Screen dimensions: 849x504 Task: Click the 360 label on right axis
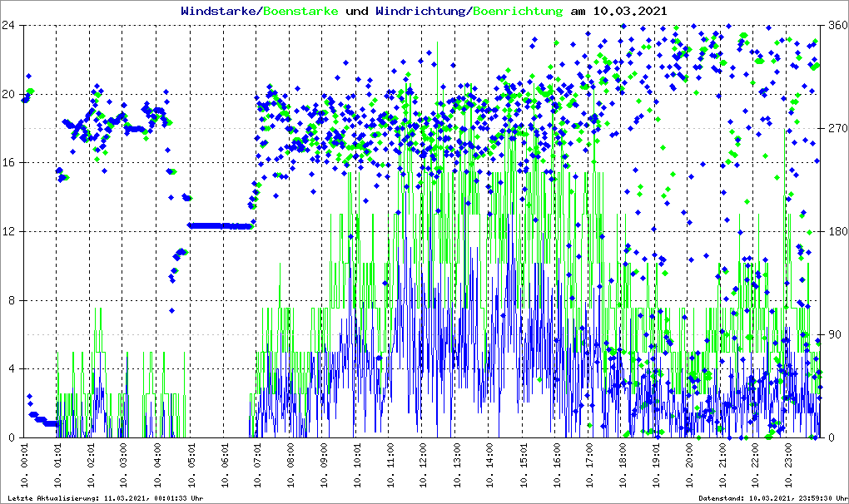(x=834, y=25)
